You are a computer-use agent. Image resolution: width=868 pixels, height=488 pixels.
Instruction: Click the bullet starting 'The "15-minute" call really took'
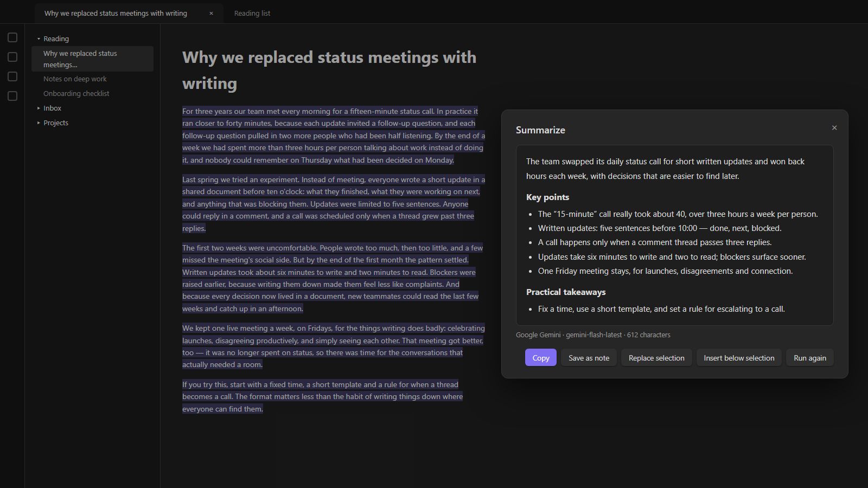coord(678,214)
